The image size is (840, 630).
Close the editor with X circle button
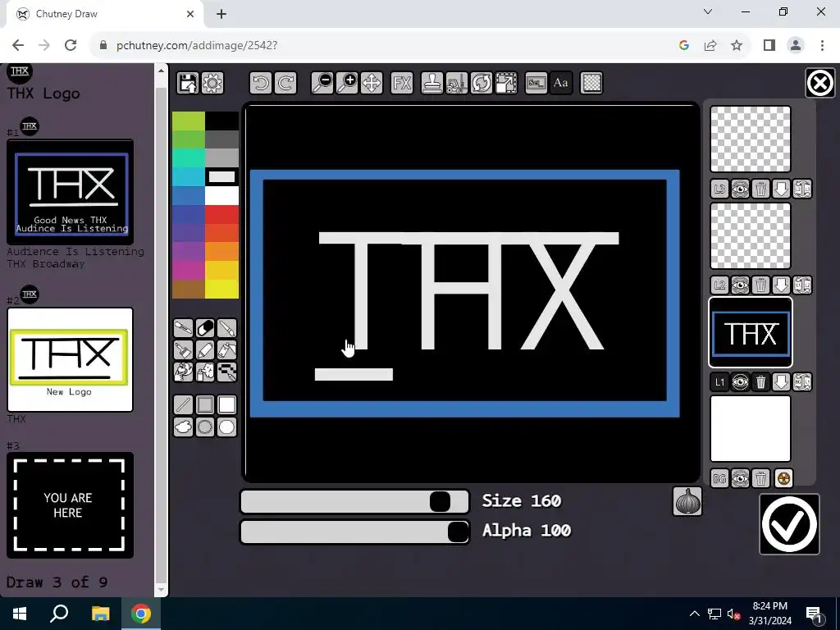[x=820, y=84]
